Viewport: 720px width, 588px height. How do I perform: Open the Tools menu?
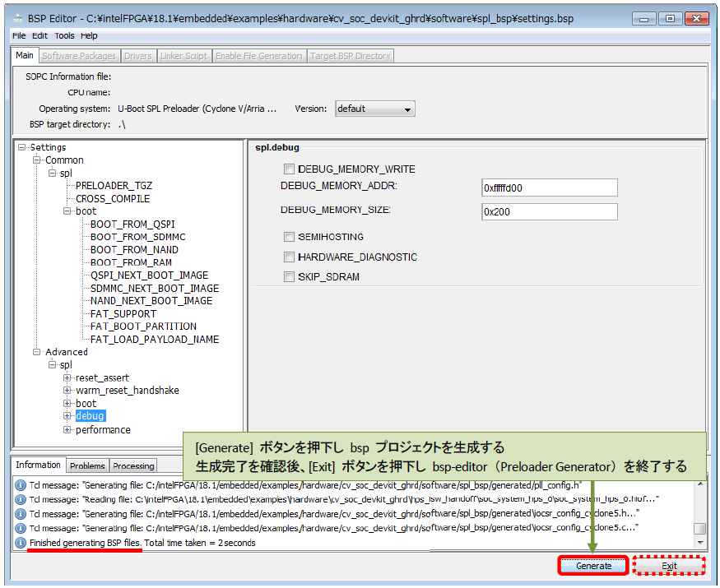pos(64,35)
